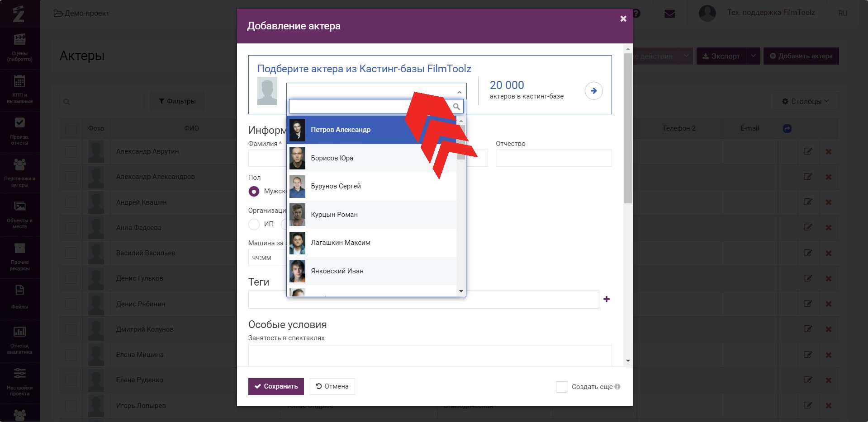The width and height of the screenshot is (868, 422).
Task: Select Бурунов Сергей from the list
Action: [371, 186]
